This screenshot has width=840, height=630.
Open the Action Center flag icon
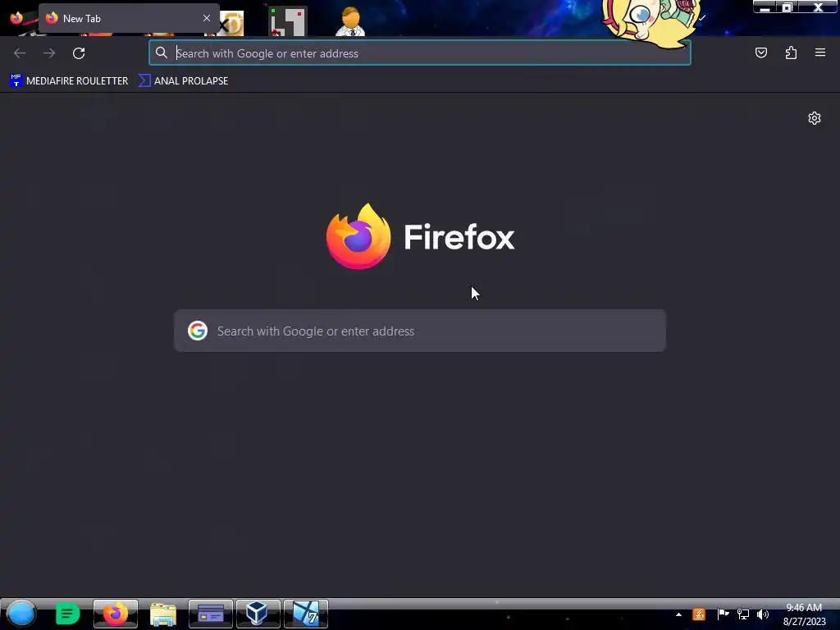pyautogui.click(x=723, y=614)
